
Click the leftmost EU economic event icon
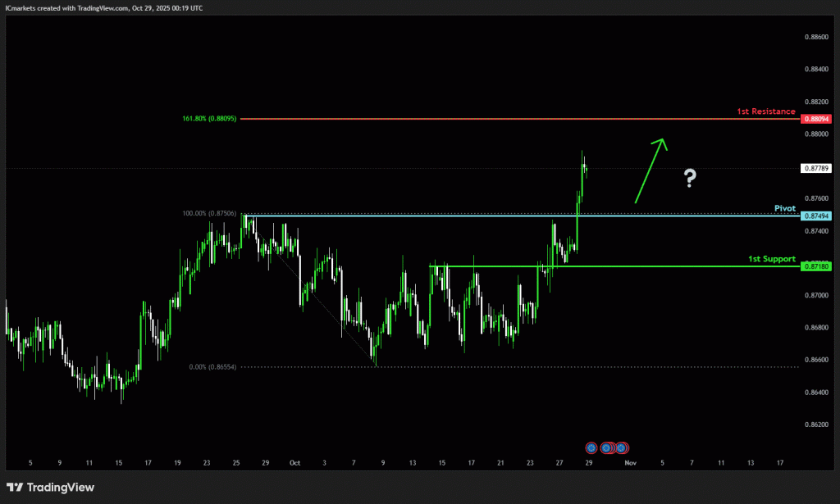(591, 447)
